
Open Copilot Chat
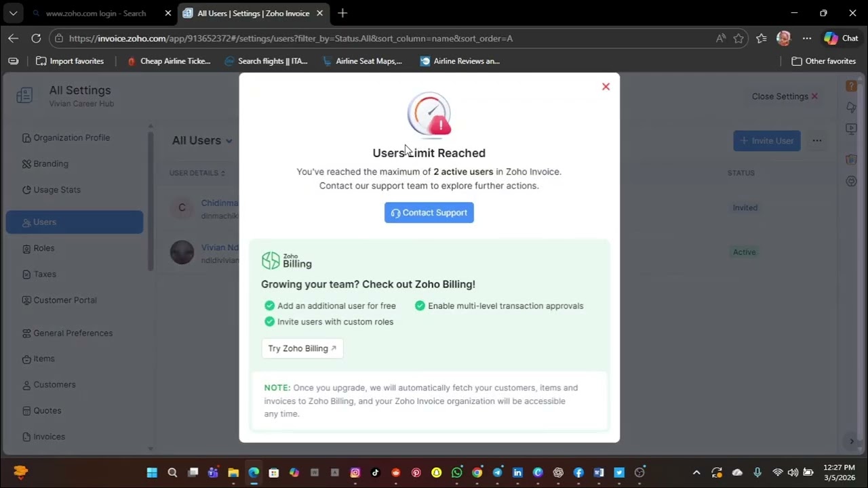841,39
